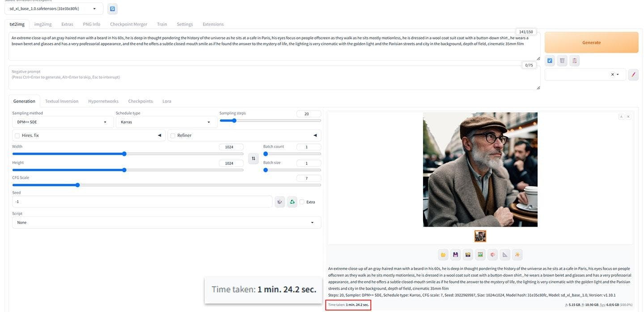Click the Batch size number box
Viewport: 644px width, 312px height.
pos(309,163)
